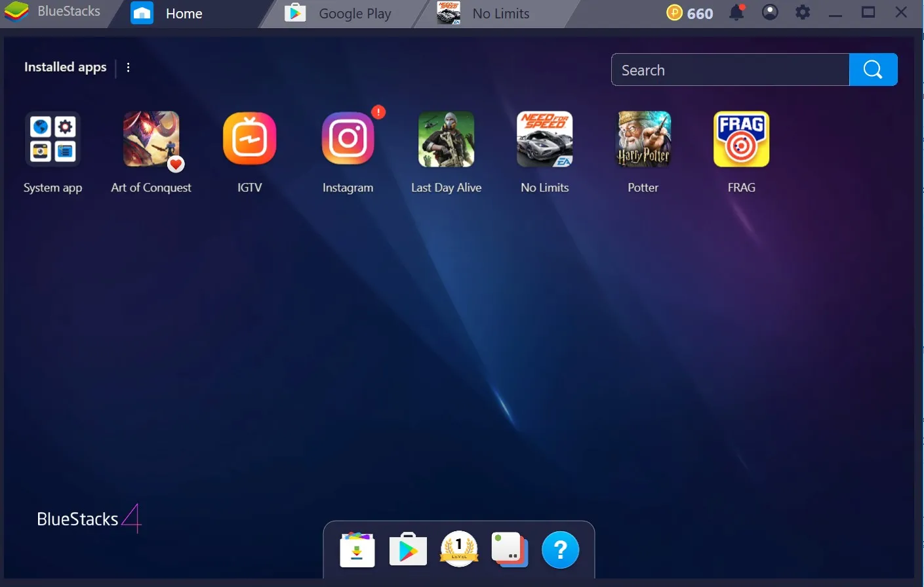
Task: Click the BlueStacks logo in title bar
Action: (16, 12)
